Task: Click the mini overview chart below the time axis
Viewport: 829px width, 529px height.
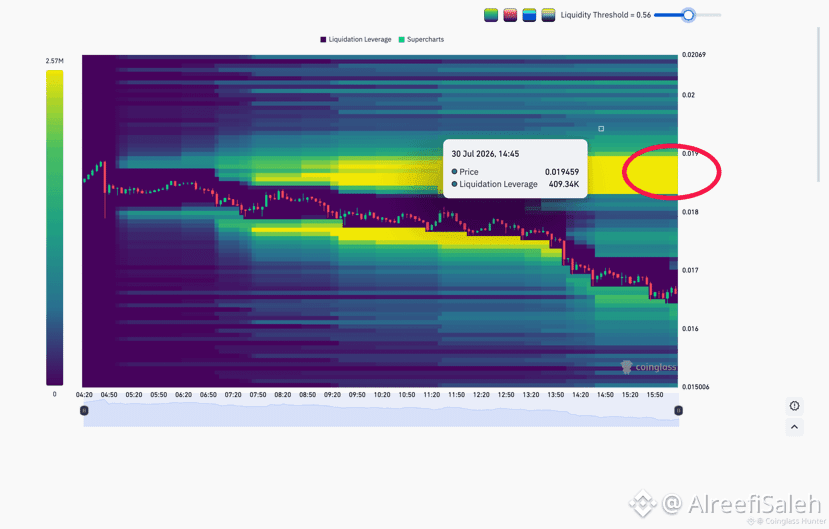Action: point(381,413)
